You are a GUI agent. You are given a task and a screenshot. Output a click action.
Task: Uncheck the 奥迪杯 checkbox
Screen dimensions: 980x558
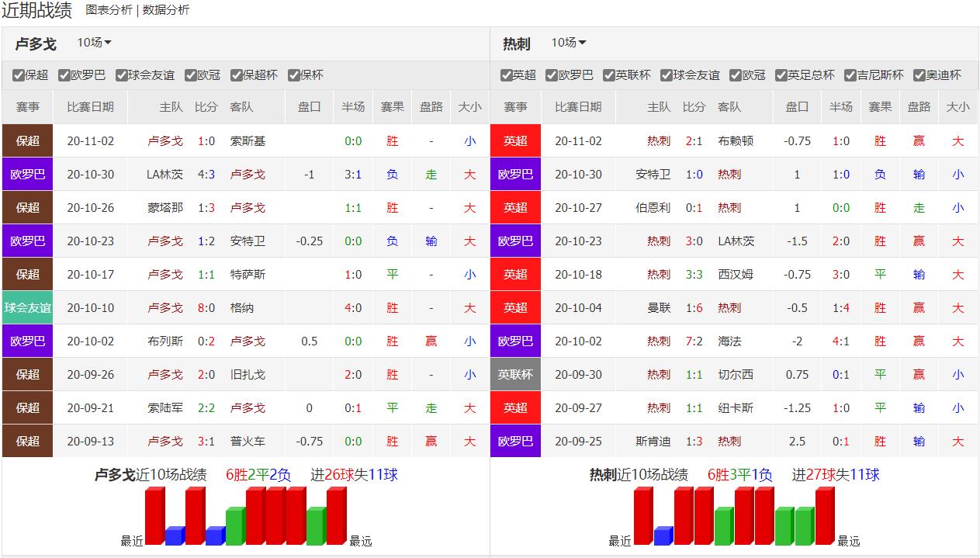tap(919, 75)
